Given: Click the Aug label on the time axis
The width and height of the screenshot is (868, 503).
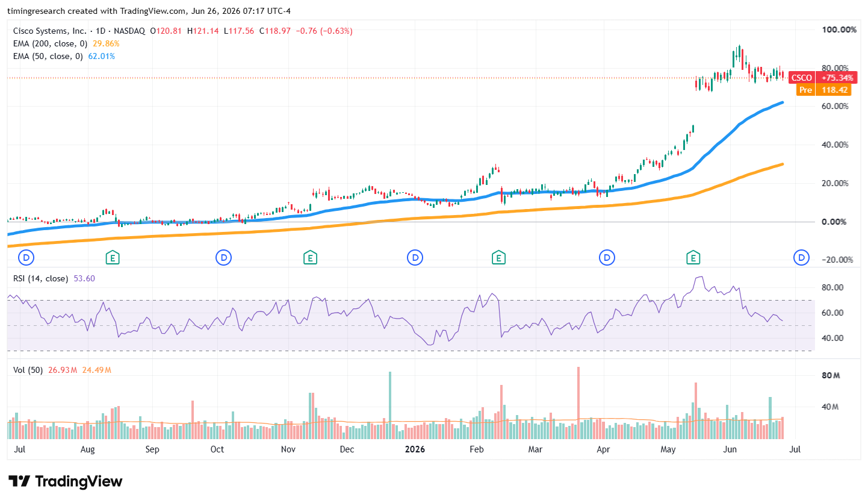Looking at the screenshot, I should tap(87, 449).
